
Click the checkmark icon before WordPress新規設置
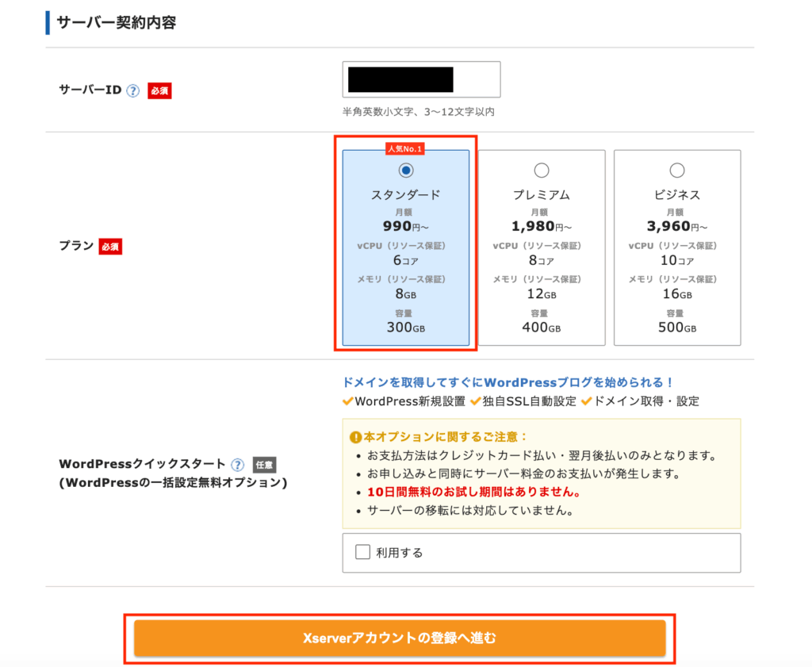pyautogui.click(x=348, y=401)
